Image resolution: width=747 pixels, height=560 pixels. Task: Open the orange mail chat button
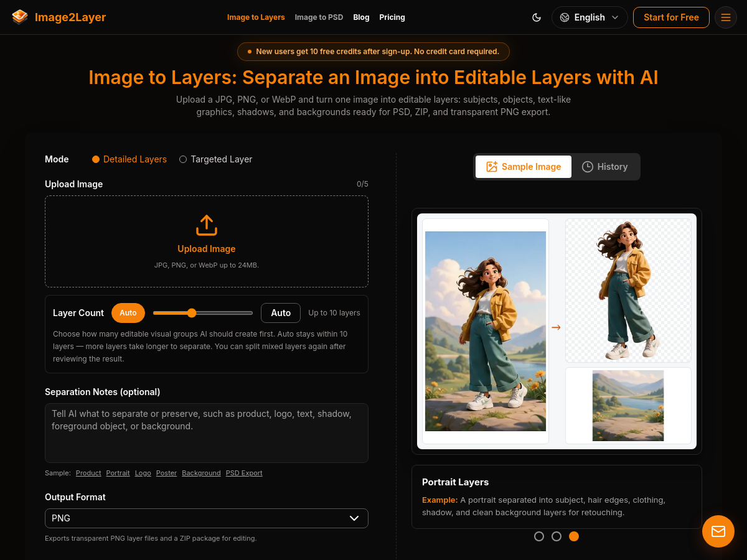coord(718,531)
